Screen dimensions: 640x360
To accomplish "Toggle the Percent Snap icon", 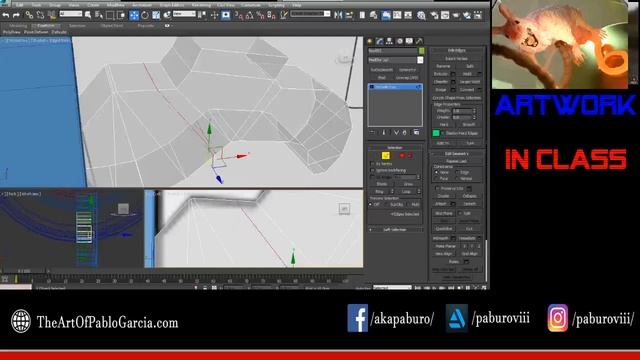I will [260, 16].
